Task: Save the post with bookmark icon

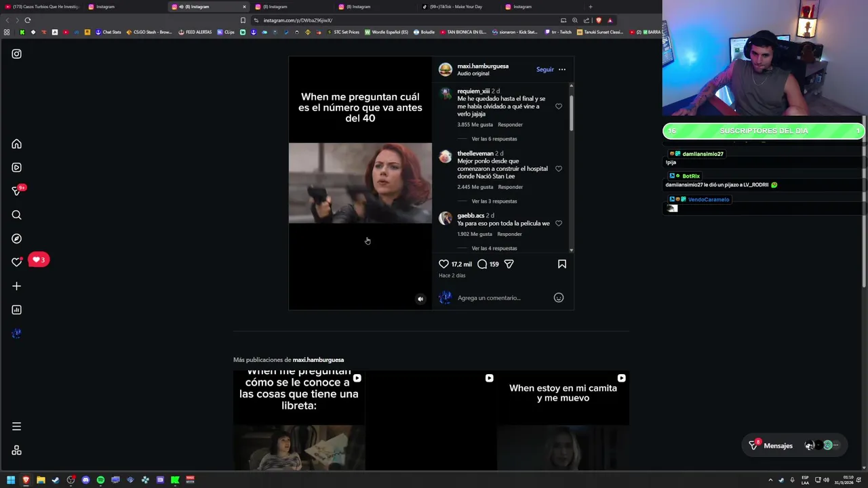Action: (562, 264)
